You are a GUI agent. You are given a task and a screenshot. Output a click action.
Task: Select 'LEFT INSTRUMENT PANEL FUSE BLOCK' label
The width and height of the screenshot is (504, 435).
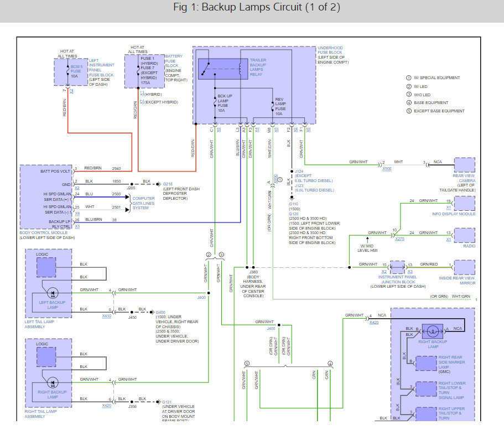[102, 68]
